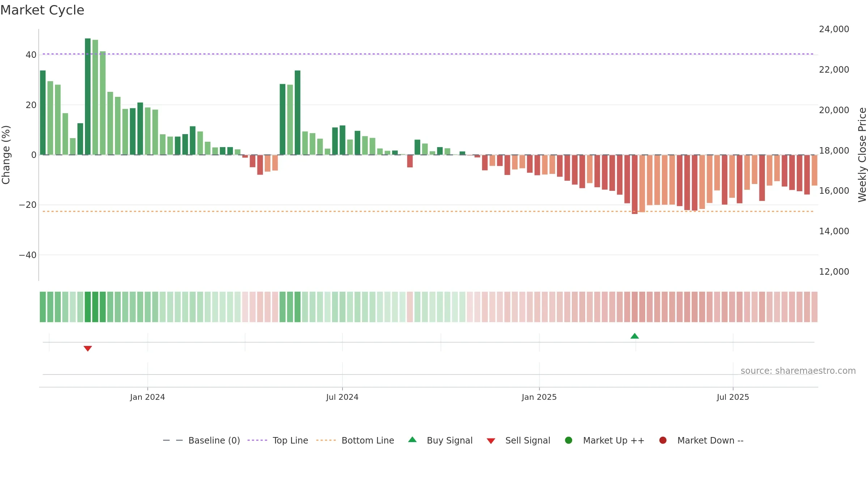The height and width of the screenshot is (488, 868).
Task: Click the purple dotted Top Line legend swatch
Action: click(257, 440)
